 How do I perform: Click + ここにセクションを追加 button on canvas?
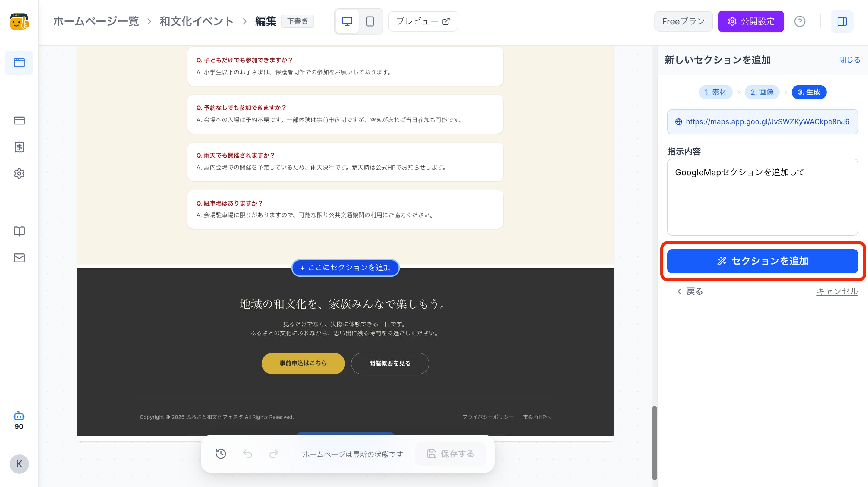[x=345, y=268]
